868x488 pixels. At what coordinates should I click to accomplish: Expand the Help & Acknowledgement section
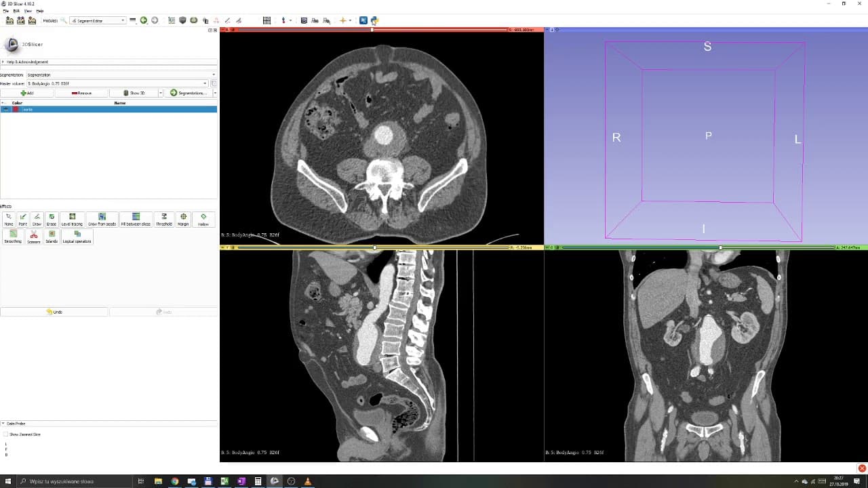(109, 62)
